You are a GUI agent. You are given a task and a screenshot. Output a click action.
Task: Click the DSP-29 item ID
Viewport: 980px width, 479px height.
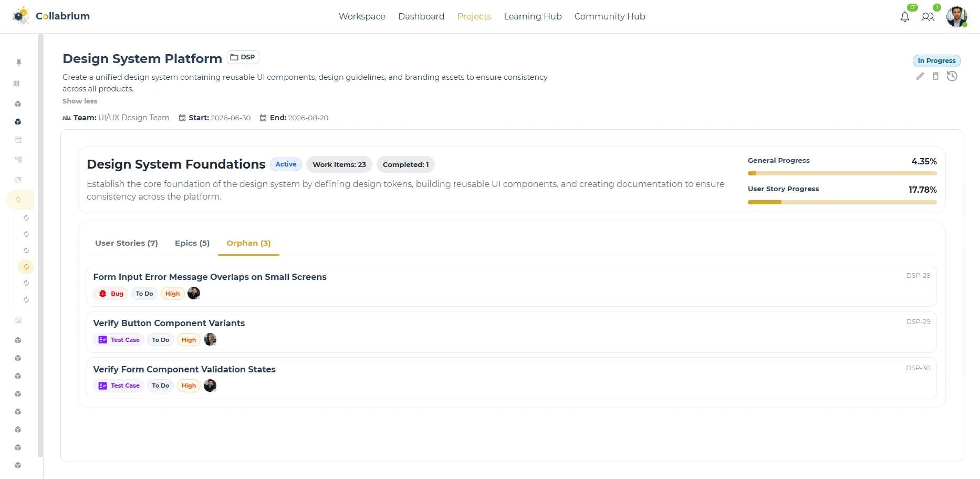(x=918, y=321)
